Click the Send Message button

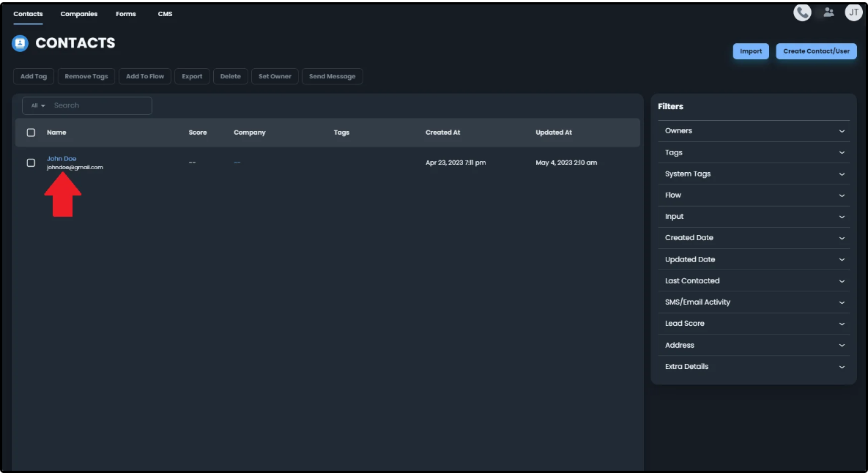pos(332,76)
